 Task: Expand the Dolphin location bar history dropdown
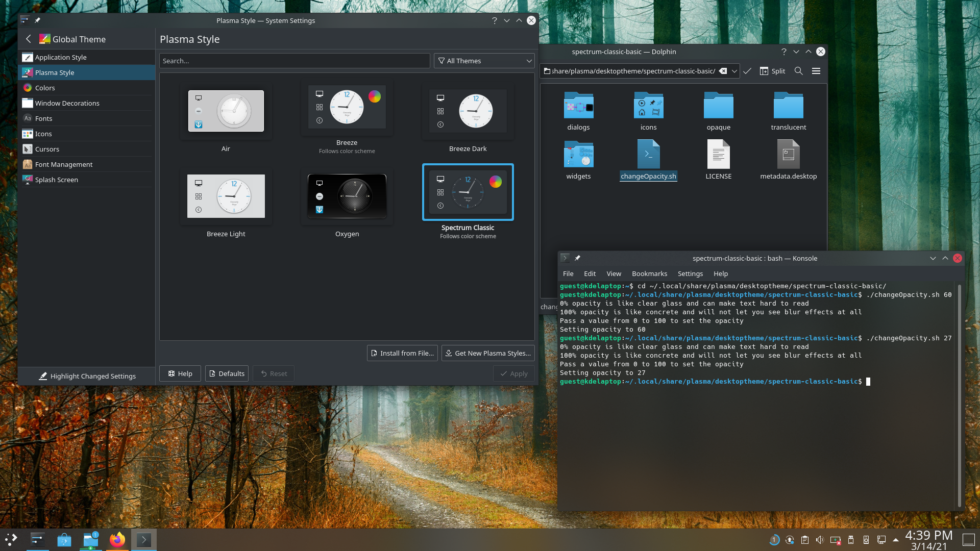pyautogui.click(x=734, y=71)
